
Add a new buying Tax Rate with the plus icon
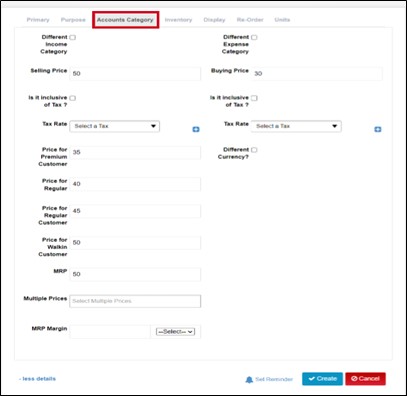click(x=378, y=129)
